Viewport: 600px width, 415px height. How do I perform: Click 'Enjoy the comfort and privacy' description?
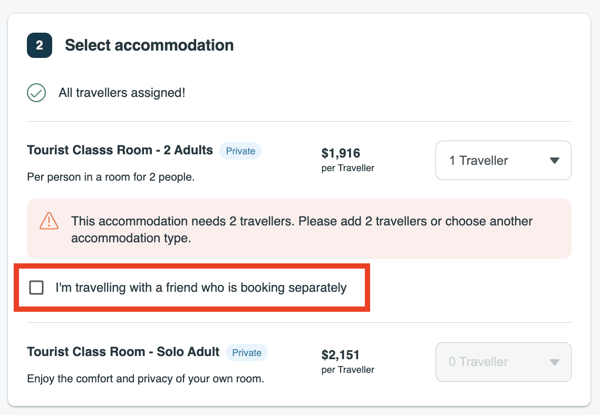(145, 379)
